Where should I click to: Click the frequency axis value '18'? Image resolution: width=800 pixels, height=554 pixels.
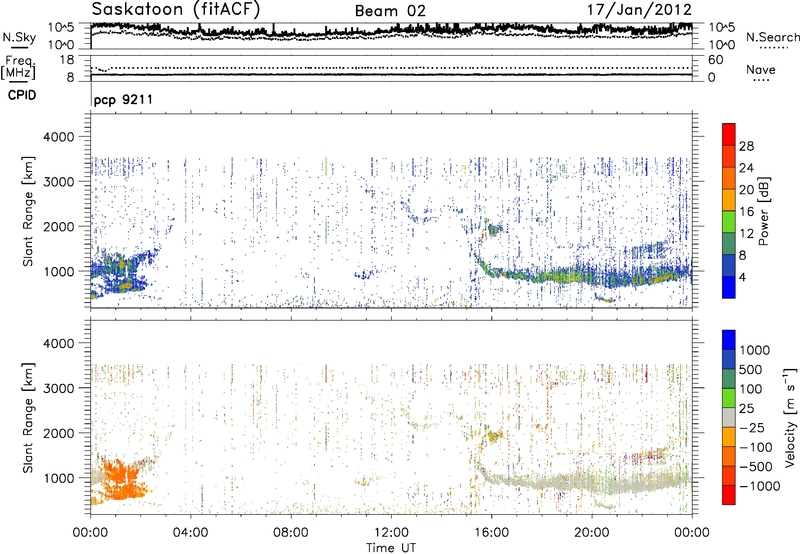pyautogui.click(x=67, y=60)
